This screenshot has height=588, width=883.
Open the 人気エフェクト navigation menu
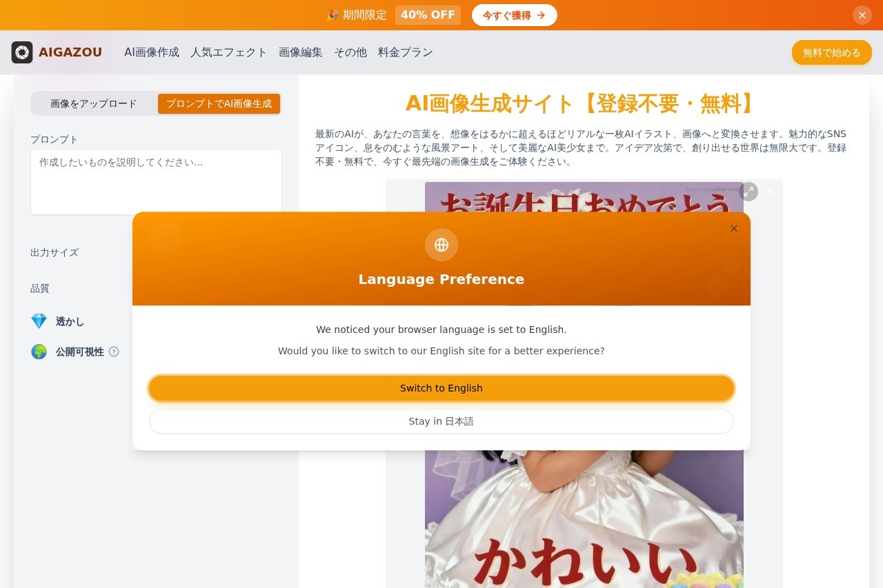point(228,52)
